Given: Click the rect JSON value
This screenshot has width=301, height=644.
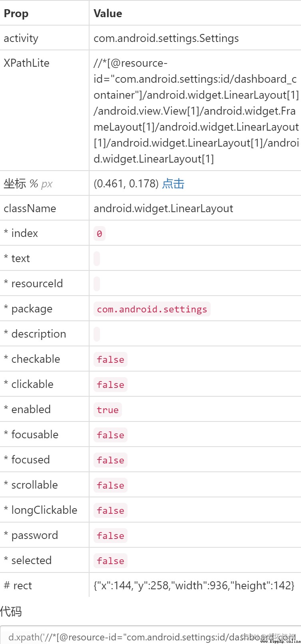Looking at the screenshot, I should (x=194, y=585).
